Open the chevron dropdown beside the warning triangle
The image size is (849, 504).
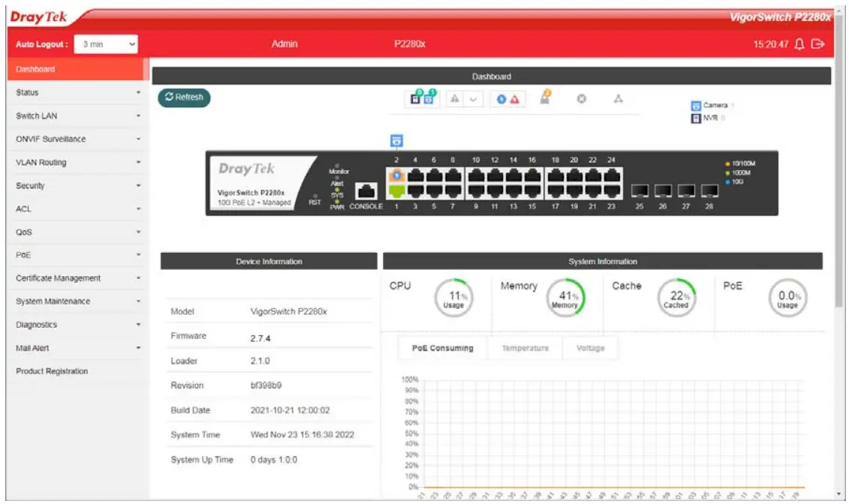[473, 99]
